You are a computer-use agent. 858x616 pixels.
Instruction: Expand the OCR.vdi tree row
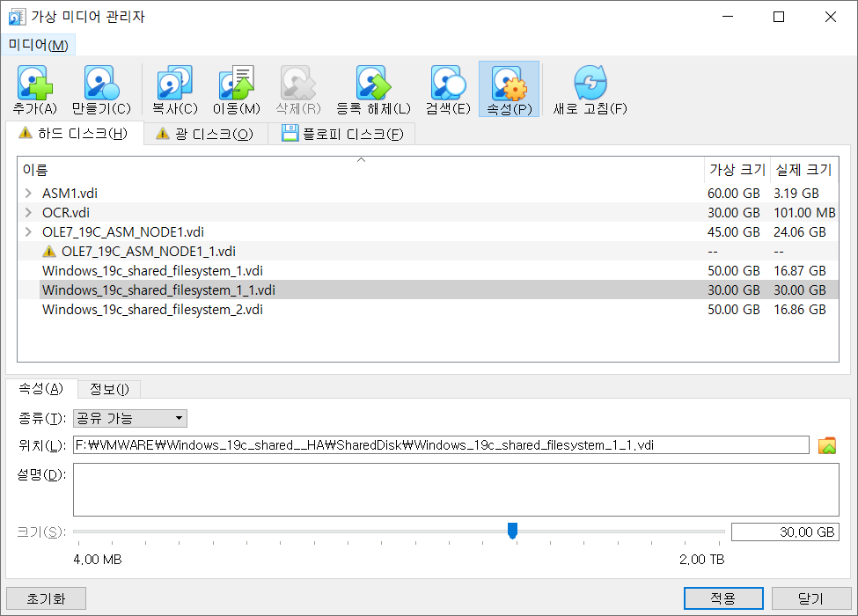[28, 212]
